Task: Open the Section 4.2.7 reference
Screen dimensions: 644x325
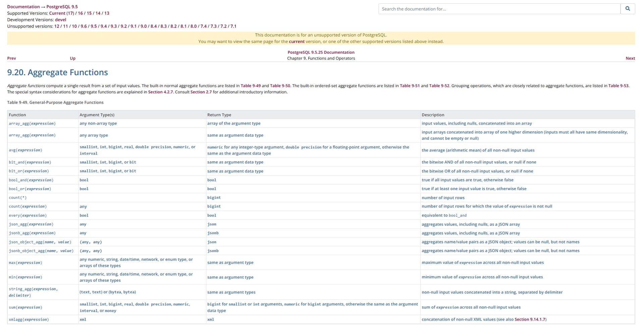Action: [160, 92]
